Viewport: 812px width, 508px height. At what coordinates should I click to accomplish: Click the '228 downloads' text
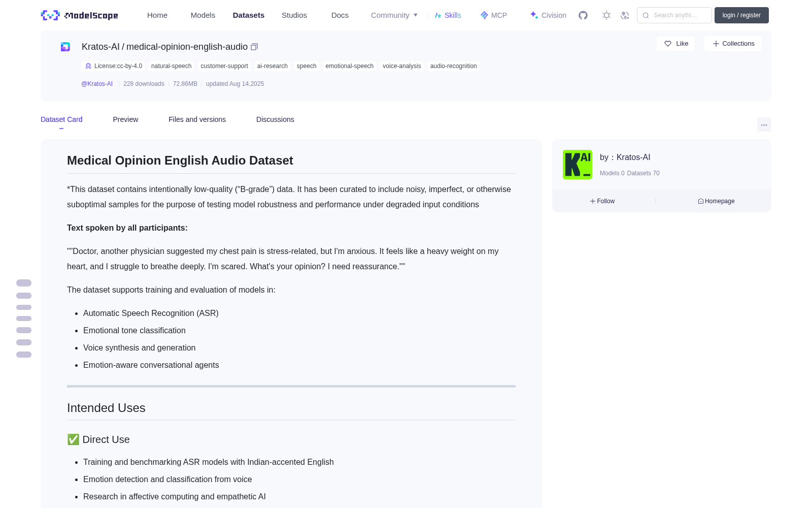tap(144, 84)
